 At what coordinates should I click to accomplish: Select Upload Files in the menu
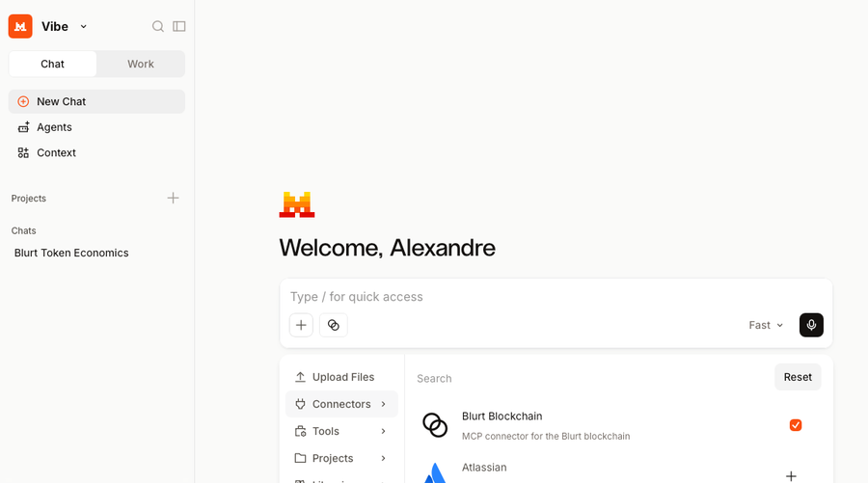tap(341, 377)
